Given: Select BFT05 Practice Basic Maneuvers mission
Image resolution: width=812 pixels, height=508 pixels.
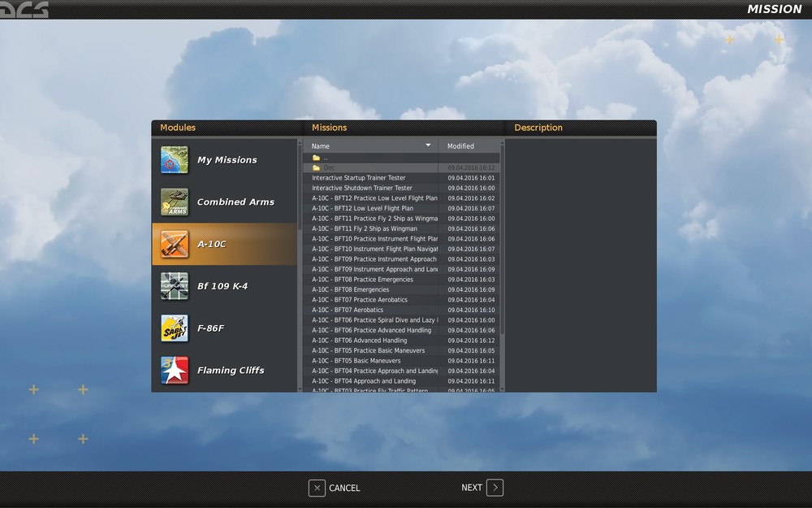Looking at the screenshot, I should pos(402,350).
